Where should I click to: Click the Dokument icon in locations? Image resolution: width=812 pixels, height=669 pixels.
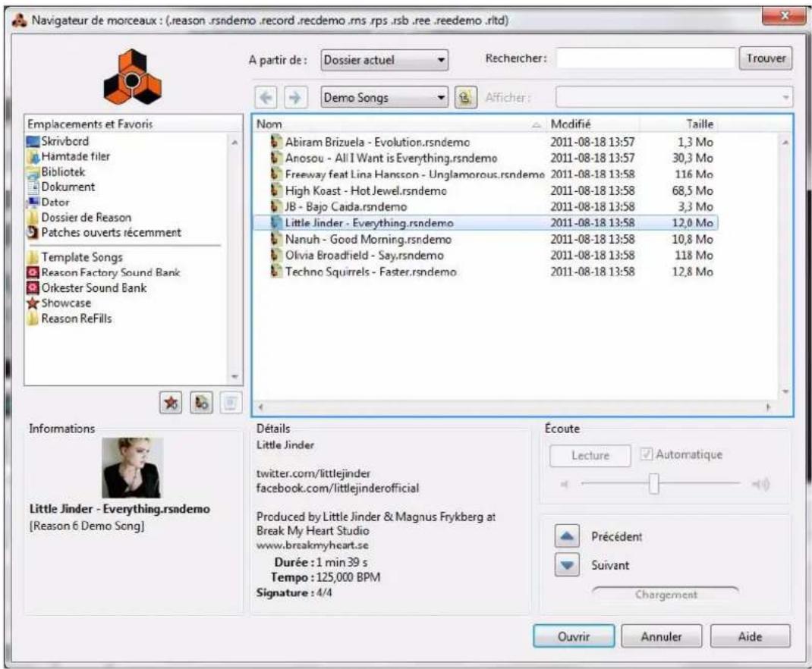(33, 187)
